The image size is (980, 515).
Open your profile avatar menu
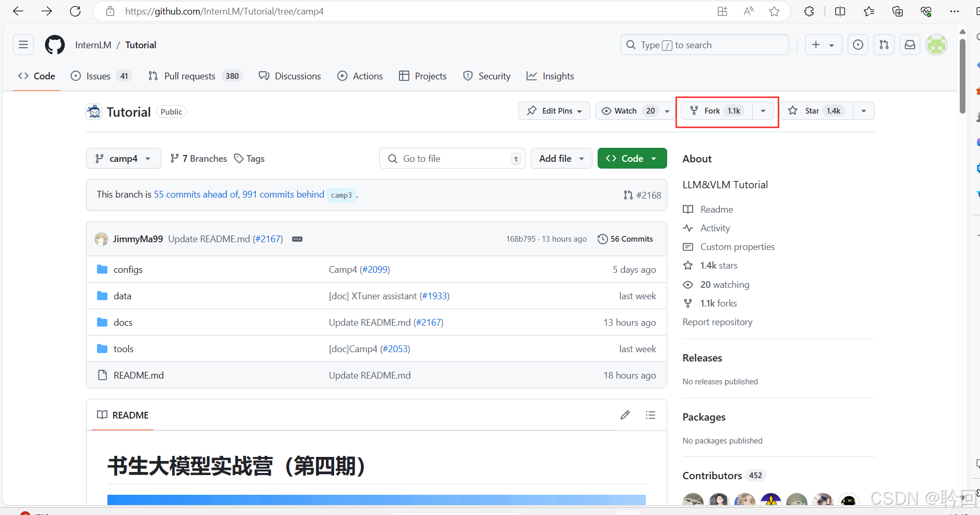point(936,45)
